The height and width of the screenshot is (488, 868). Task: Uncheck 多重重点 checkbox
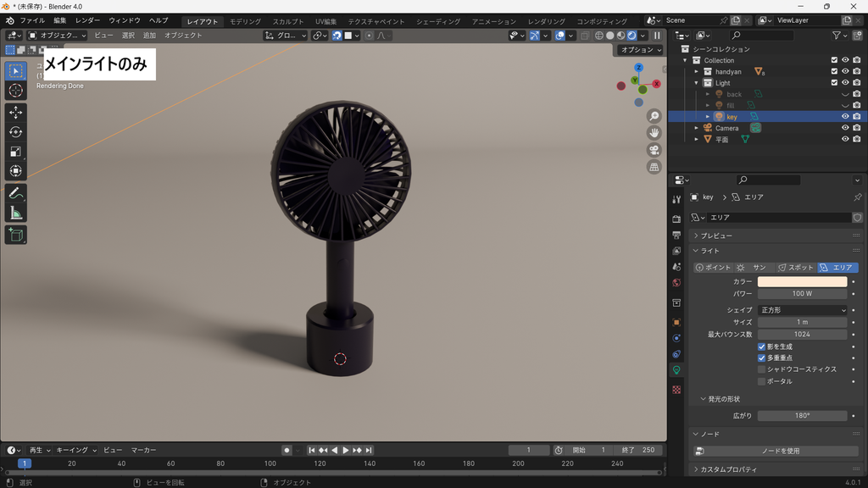coord(762,358)
